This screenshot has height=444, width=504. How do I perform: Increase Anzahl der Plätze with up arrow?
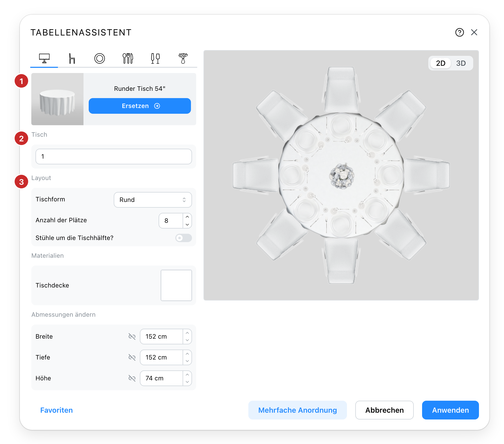coord(187,217)
